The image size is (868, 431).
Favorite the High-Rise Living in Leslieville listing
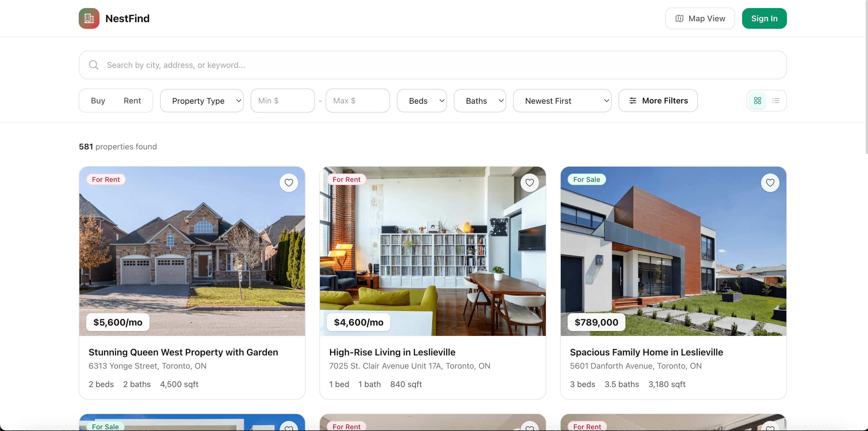529,182
